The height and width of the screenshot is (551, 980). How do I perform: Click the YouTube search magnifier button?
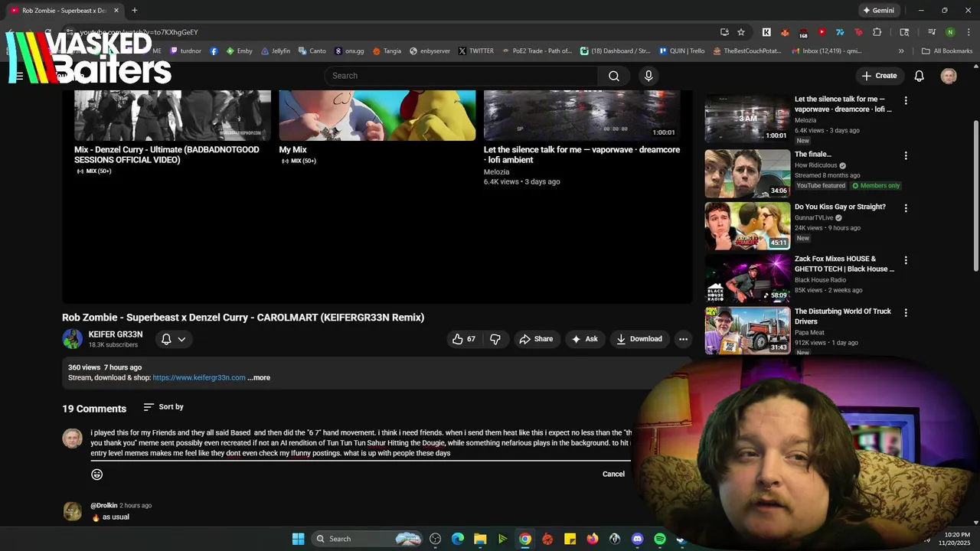tap(613, 76)
